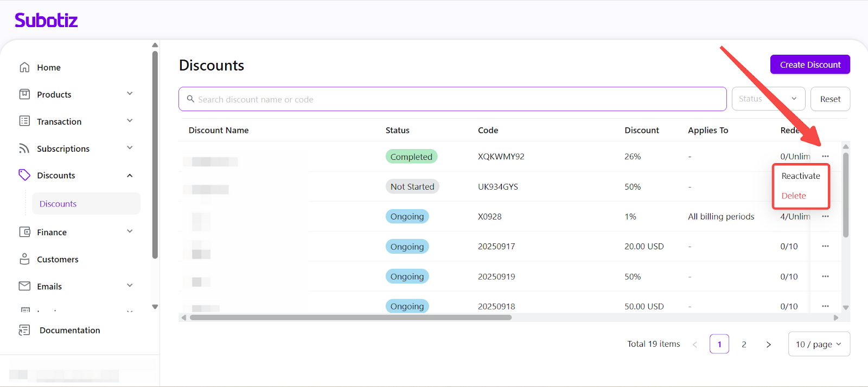Open the ellipsis menu for code 20250917
The height and width of the screenshot is (387, 868).
(825, 246)
